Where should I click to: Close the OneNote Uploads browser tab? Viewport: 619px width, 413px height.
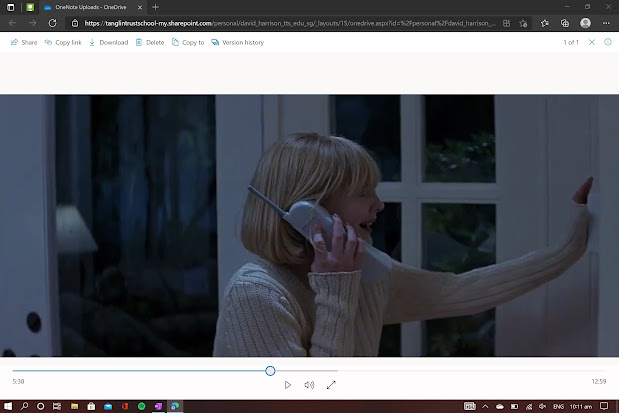point(140,7)
